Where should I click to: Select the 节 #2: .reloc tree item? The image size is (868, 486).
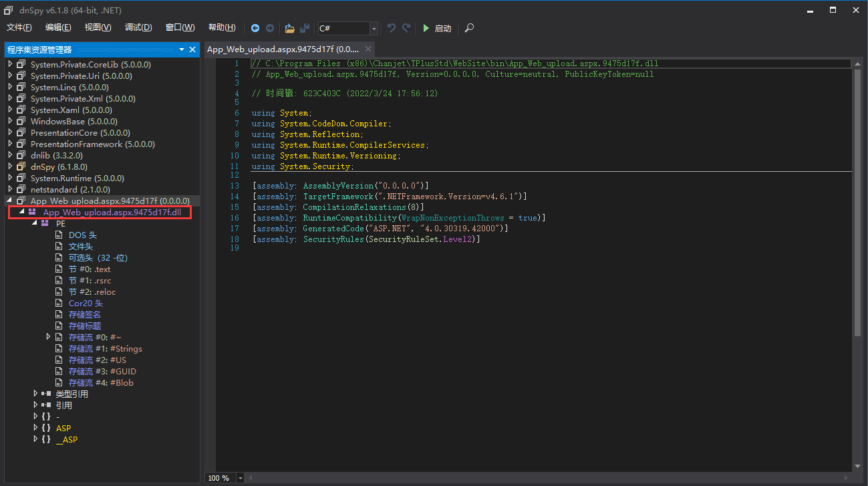(x=92, y=291)
